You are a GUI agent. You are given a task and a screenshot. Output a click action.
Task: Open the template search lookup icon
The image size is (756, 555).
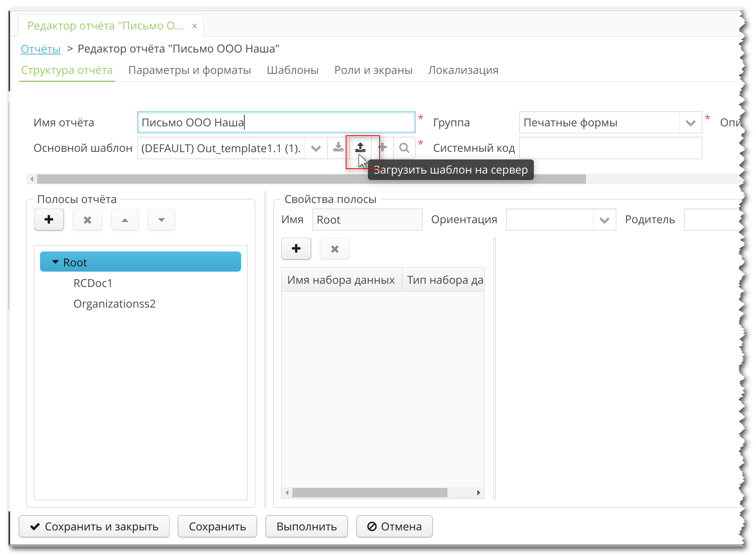coord(404,148)
